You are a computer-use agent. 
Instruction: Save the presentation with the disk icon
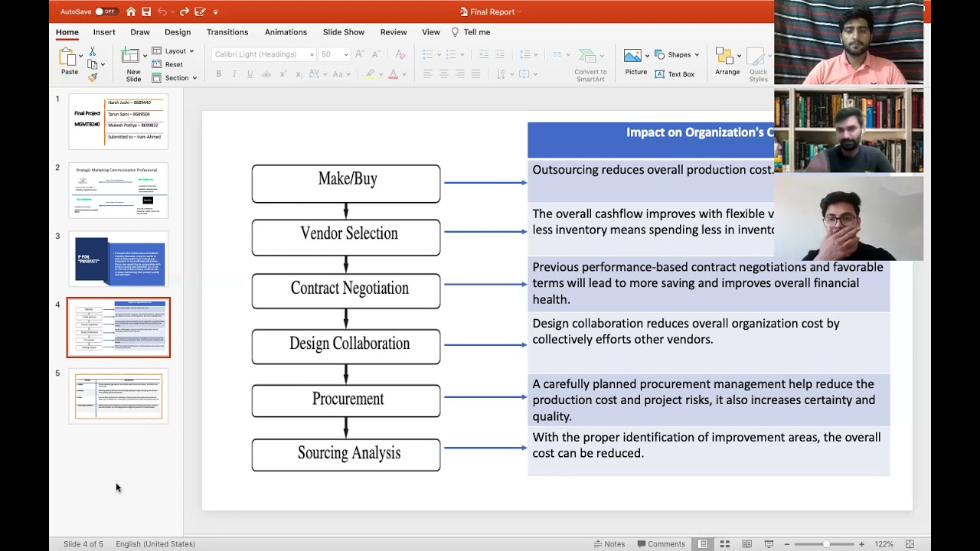coord(146,11)
